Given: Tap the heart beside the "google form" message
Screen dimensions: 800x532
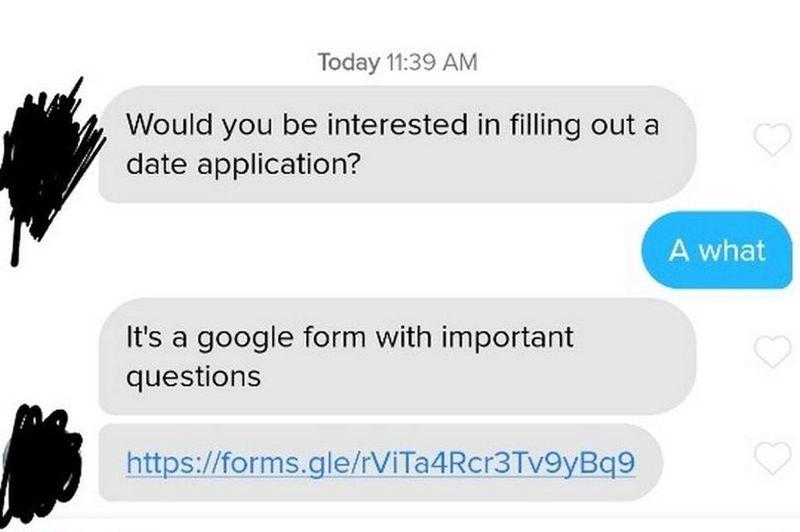Looking at the screenshot, I should 770,350.
